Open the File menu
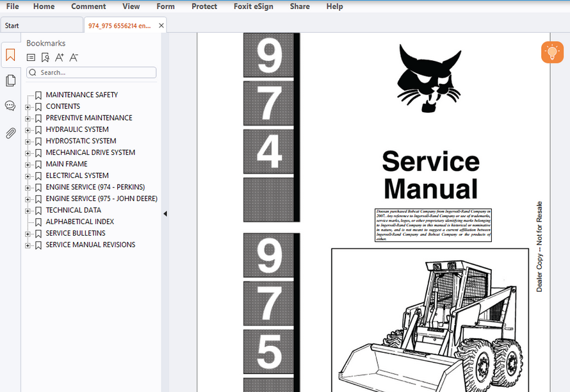Viewport: 570px width, 392px height. (x=13, y=6)
